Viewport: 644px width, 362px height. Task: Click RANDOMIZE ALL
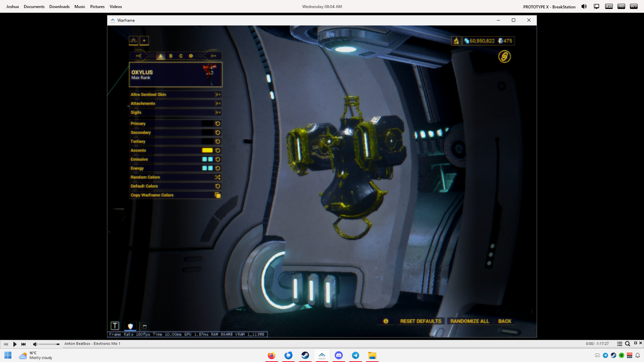click(x=470, y=321)
